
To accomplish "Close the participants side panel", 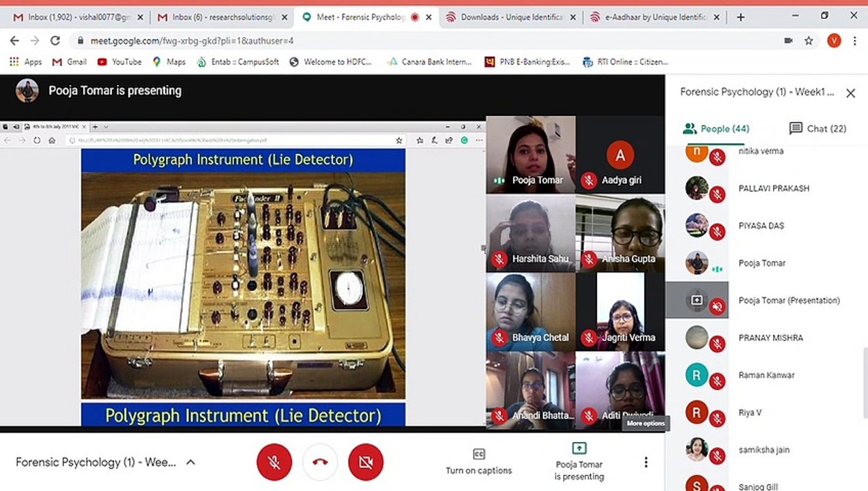I will point(850,93).
